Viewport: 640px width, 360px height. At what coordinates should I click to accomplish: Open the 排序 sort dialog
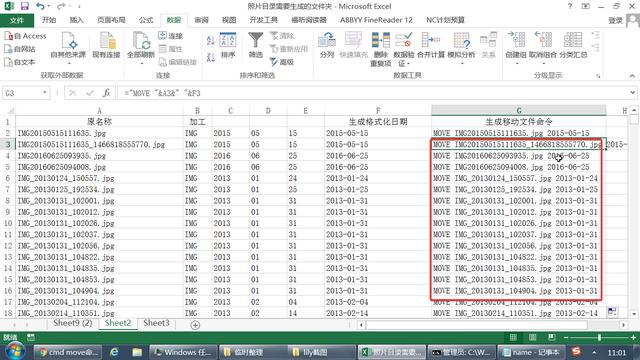(228, 45)
